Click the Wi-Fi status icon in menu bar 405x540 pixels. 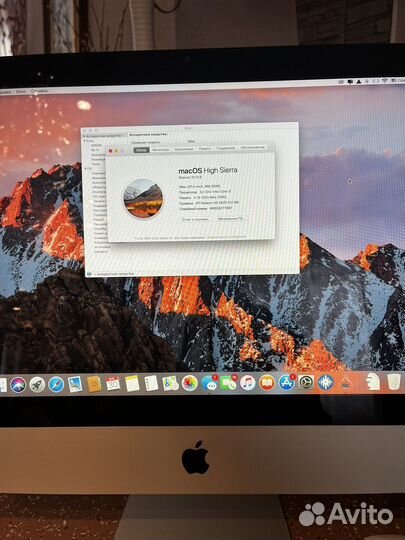point(384,81)
